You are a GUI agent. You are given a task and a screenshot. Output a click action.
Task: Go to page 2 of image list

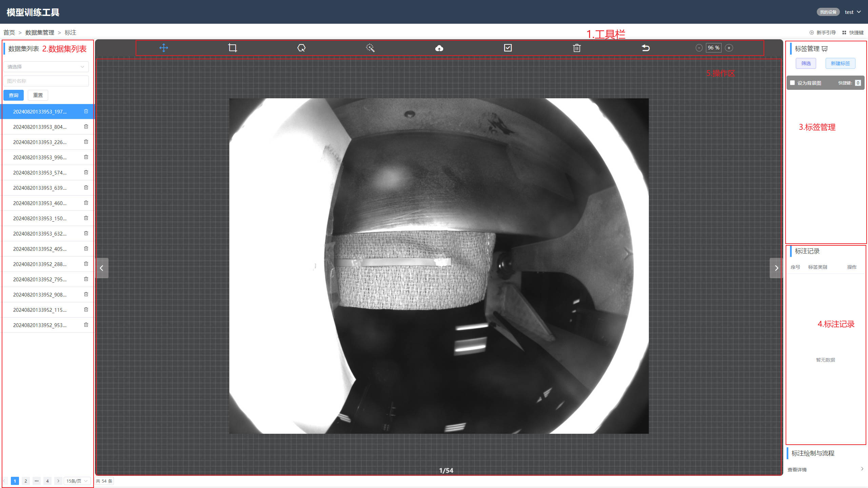click(x=26, y=481)
